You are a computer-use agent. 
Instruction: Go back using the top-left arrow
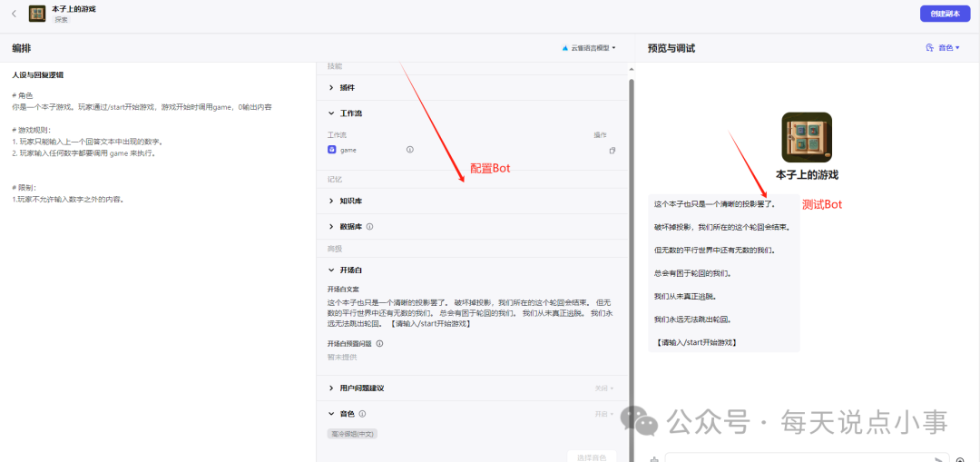click(14, 13)
